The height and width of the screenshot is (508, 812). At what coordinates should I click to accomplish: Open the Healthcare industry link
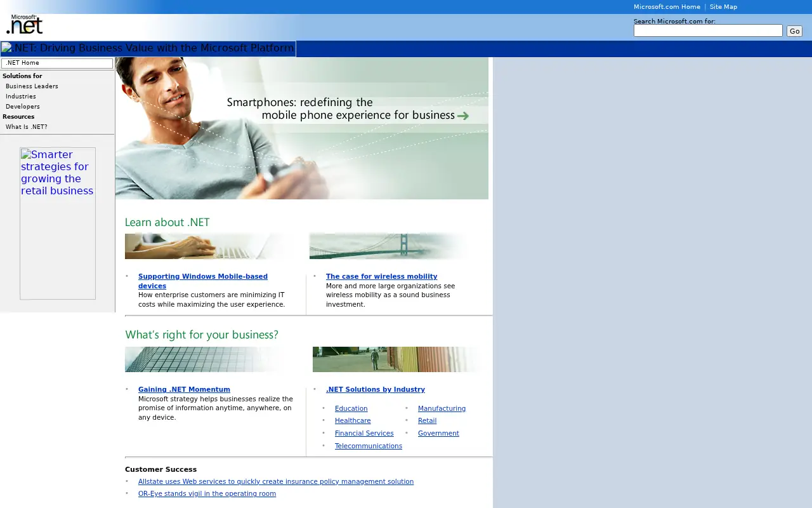click(x=353, y=420)
